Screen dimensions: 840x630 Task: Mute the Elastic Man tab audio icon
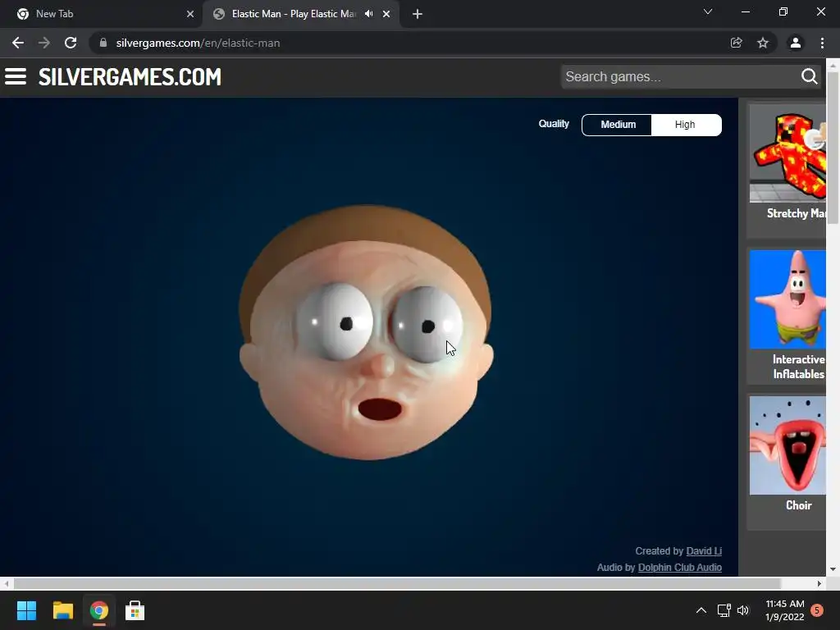point(368,14)
